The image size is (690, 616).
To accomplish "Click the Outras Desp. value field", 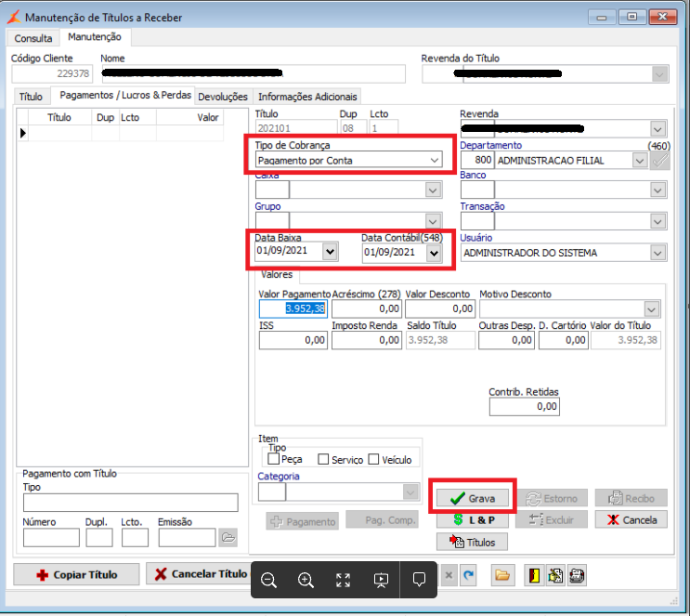I will pos(506,340).
